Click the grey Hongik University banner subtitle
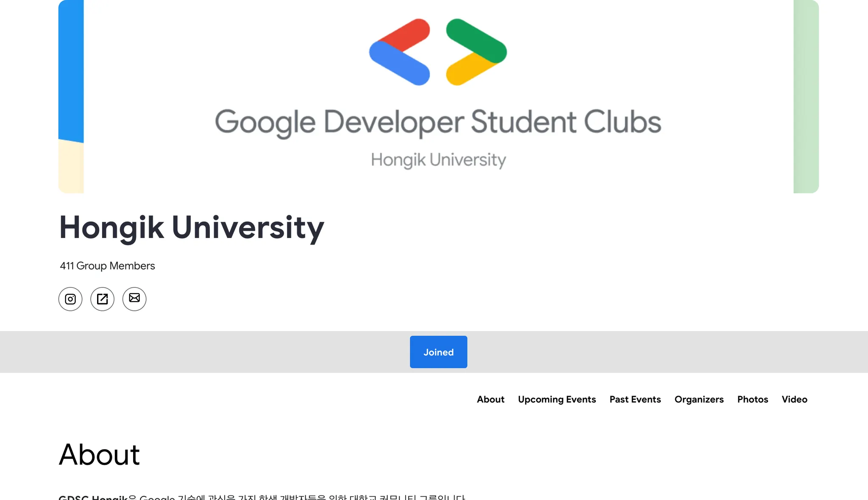 [438, 160]
